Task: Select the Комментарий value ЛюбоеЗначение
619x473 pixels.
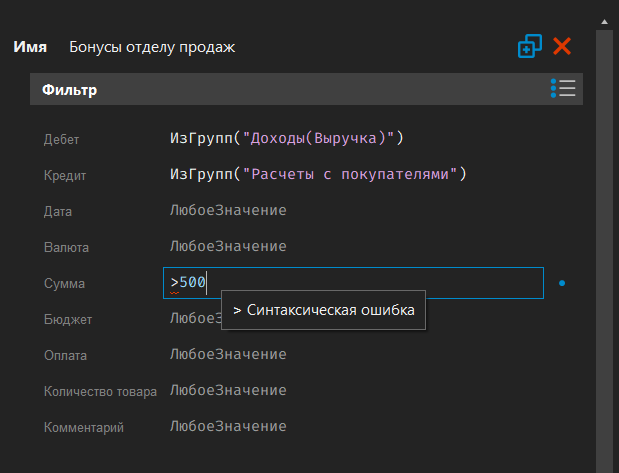Action: tap(228, 426)
